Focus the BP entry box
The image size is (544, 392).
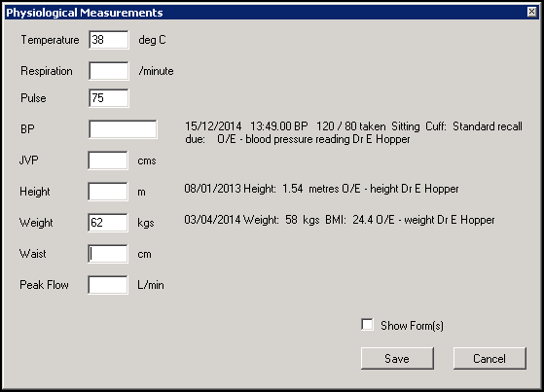click(x=123, y=129)
